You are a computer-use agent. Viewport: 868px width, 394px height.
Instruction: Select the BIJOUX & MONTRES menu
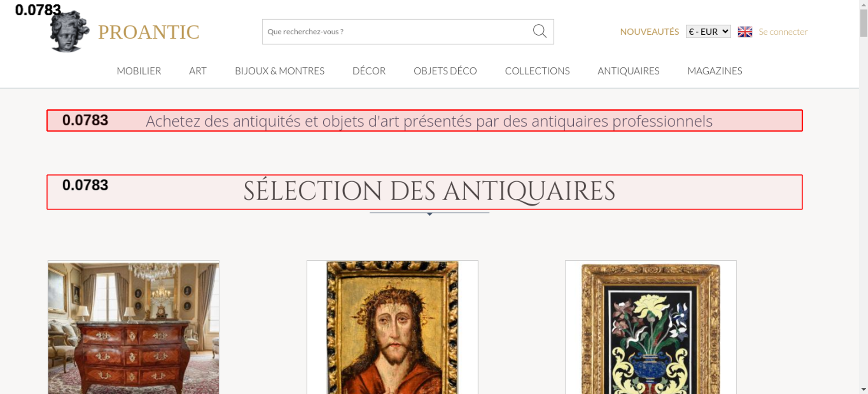tap(279, 71)
